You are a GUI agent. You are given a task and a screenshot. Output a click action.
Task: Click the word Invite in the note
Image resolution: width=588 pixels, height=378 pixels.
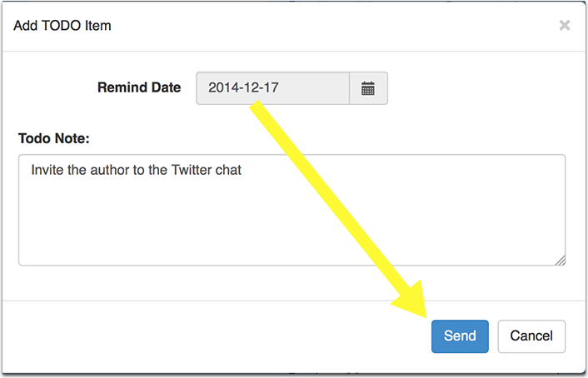coord(48,171)
